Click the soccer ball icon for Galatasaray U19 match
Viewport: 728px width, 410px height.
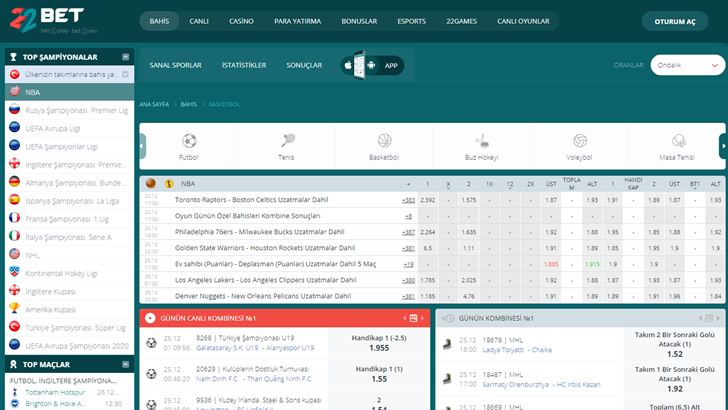coord(151,343)
